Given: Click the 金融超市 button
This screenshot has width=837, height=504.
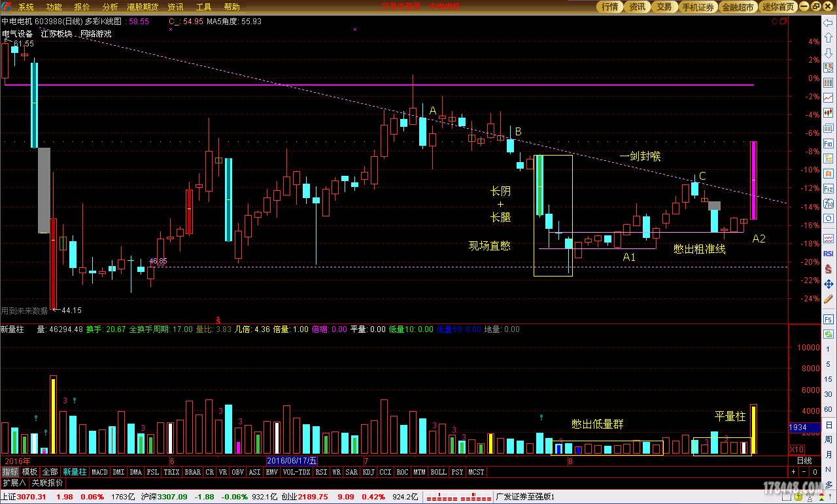Looking at the screenshot, I should click(x=738, y=7).
